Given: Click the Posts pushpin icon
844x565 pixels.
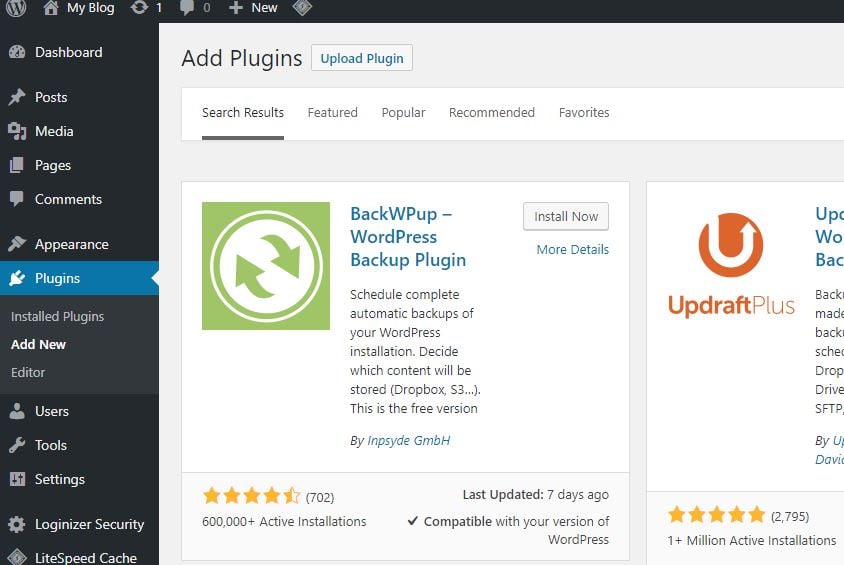Looking at the screenshot, I should pos(17,97).
